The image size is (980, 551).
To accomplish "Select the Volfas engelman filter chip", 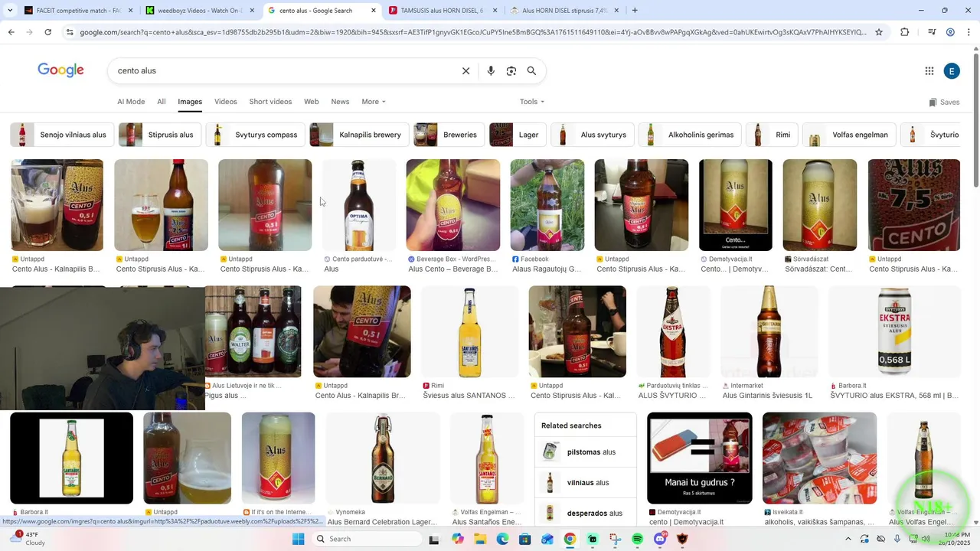I will point(849,135).
